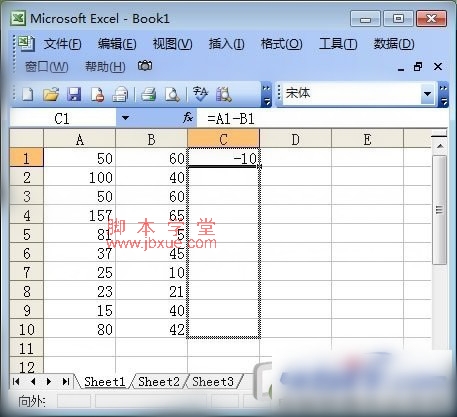457x417 pixels.
Task: Open the Name Box dropdown arrow
Action: [x=125, y=118]
